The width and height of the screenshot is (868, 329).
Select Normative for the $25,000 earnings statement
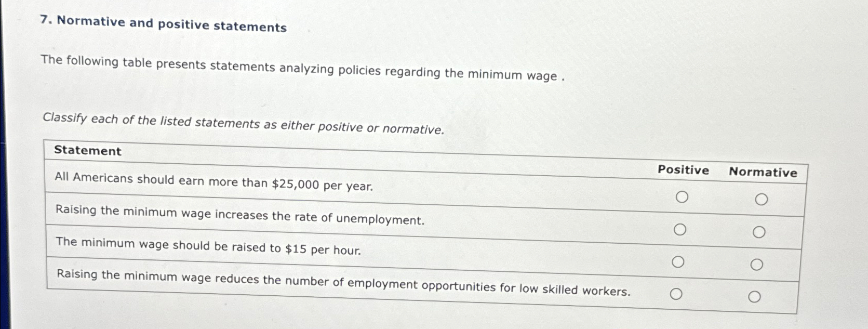click(x=762, y=198)
